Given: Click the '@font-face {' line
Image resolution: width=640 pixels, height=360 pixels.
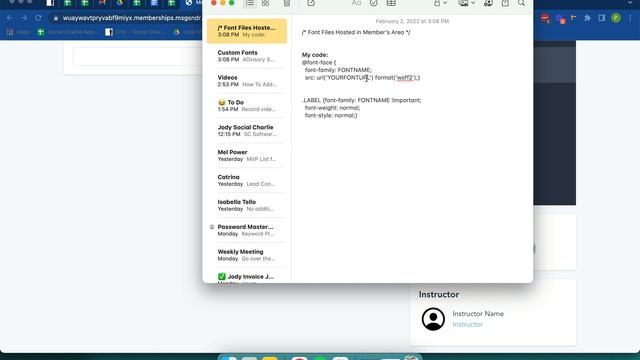Looking at the screenshot, I should [319, 62].
